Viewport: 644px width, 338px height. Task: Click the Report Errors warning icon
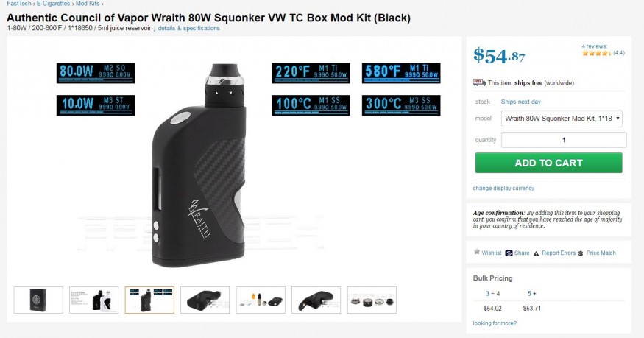(x=536, y=253)
